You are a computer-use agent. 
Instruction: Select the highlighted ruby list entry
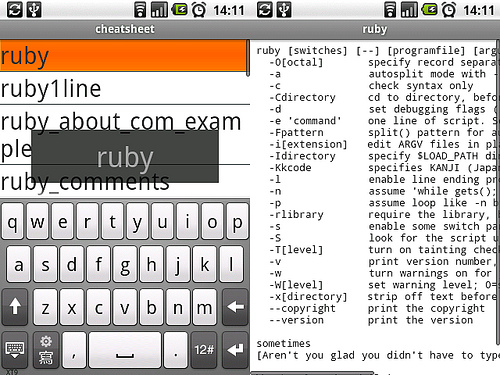click(x=123, y=56)
